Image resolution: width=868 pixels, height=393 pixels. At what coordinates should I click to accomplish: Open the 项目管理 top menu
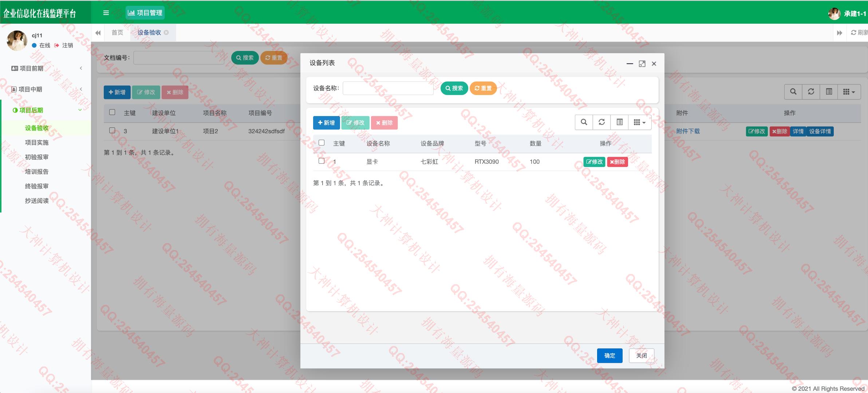145,13
